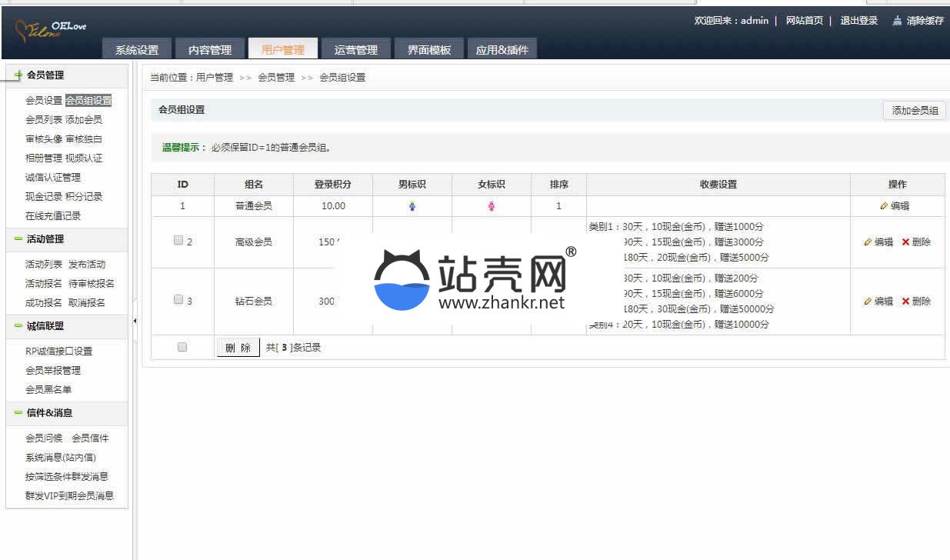This screenshot has width=950, height=560.
Task: Delete the 钻石会员 group with red X
Action: point(905,302)
